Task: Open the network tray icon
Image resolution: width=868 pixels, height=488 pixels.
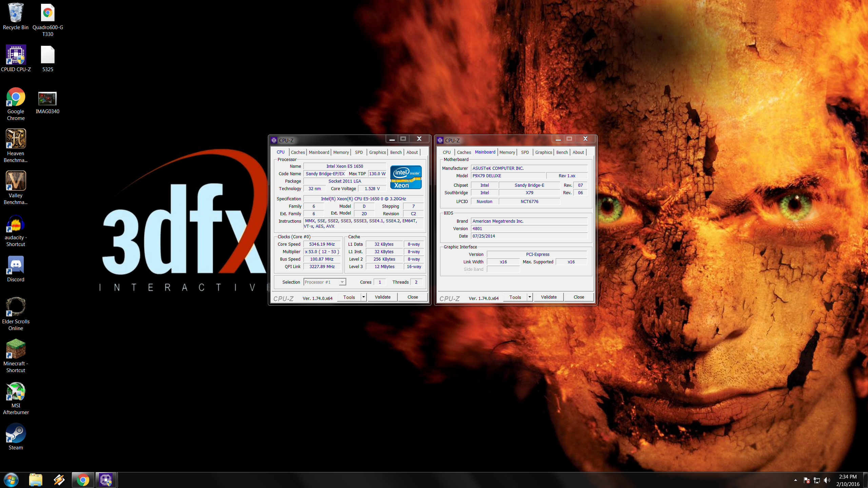Action: click(x=817, y=480)
